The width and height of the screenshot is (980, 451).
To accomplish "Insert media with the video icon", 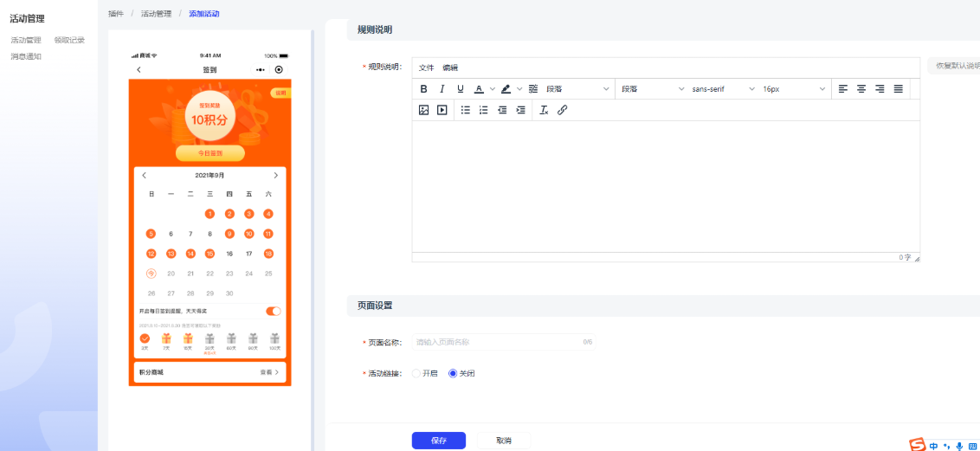I will click(442, 110).
